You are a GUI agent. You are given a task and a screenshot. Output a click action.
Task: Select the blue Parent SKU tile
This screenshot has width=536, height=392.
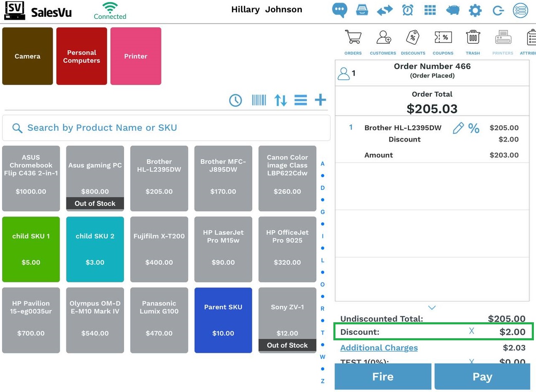click(x=223, y=320)
